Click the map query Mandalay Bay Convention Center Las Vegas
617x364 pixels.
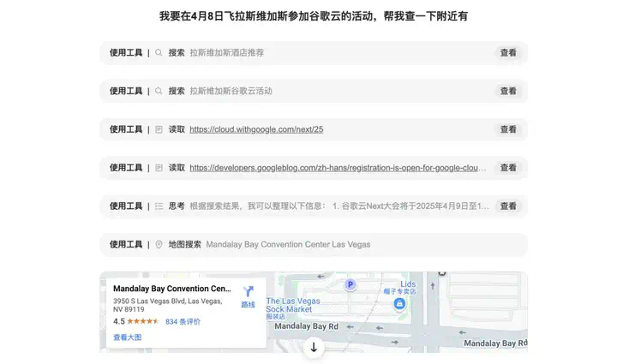pyautogui.click(x=288, y=244)
